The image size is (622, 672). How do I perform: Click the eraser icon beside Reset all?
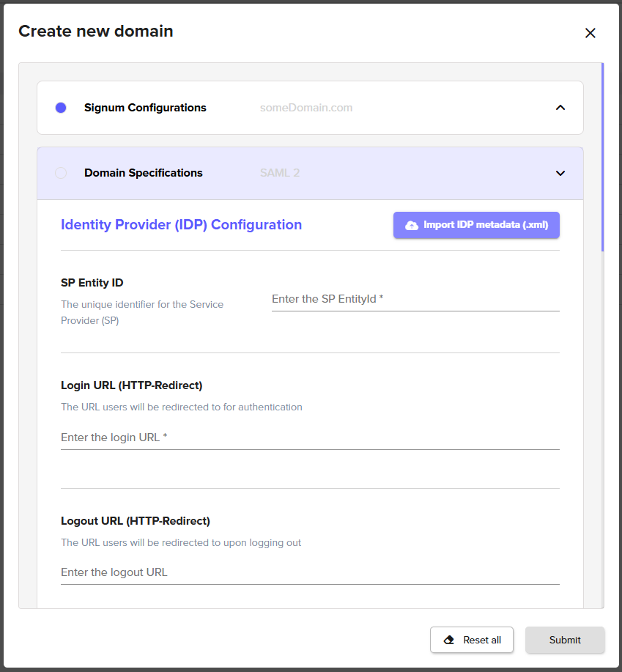tap(449, 640)
